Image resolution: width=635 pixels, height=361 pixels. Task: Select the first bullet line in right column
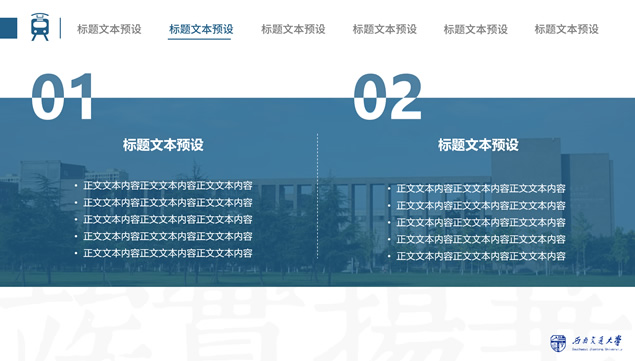(481, 188)
